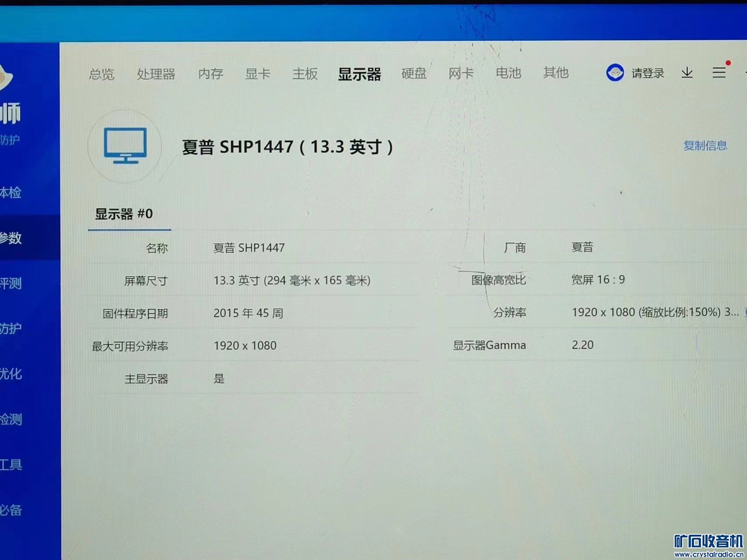The width and height of the screenshot is (747, 560).
Task: Click the 固件程序日期 label
Action: click(x=135, y=314)
